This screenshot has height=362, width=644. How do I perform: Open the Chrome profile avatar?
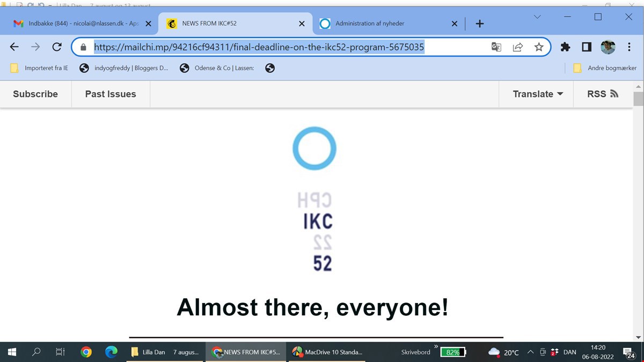click(608, 47)
